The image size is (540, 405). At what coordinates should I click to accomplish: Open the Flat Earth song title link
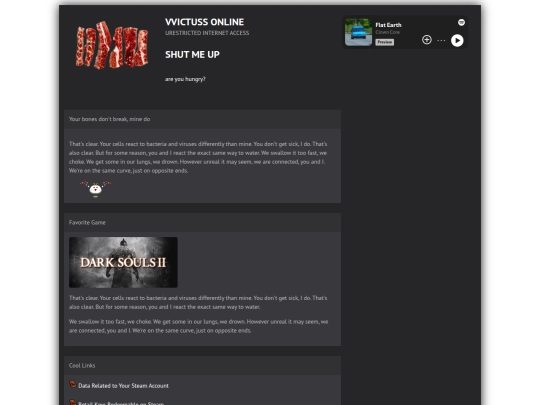click(x=388, y=25)
